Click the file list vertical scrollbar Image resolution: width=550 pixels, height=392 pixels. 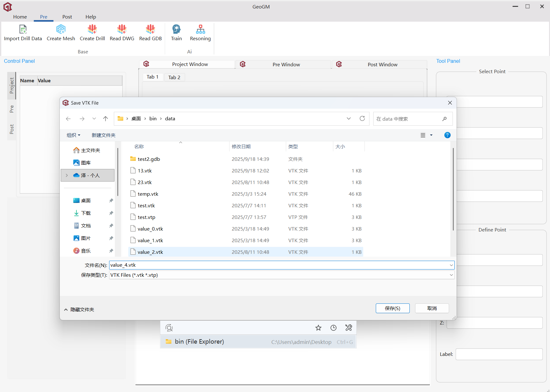click(x=453, y=188)
